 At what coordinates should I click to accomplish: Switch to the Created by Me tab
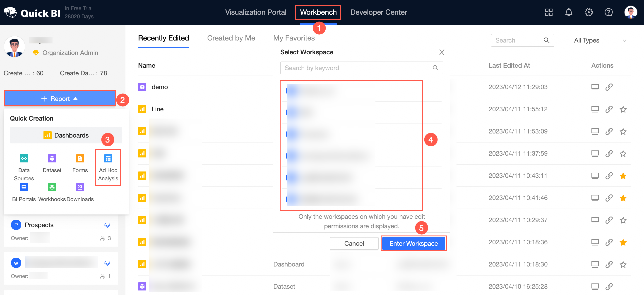[231, 38]
